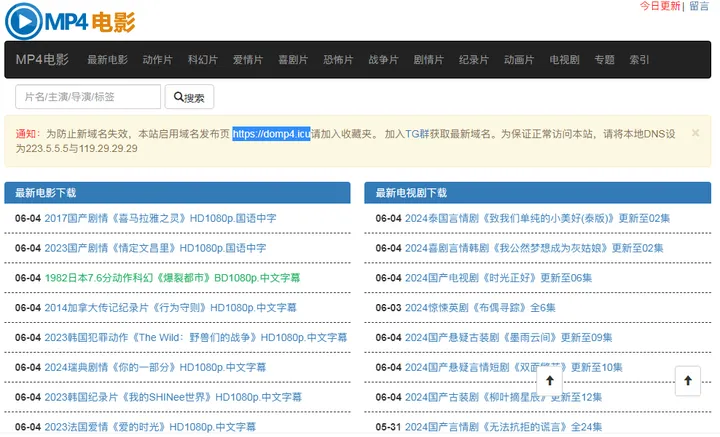Open 2024国产电视剧《时光正好》 link
Screen dimensions: 720x437
498,278
